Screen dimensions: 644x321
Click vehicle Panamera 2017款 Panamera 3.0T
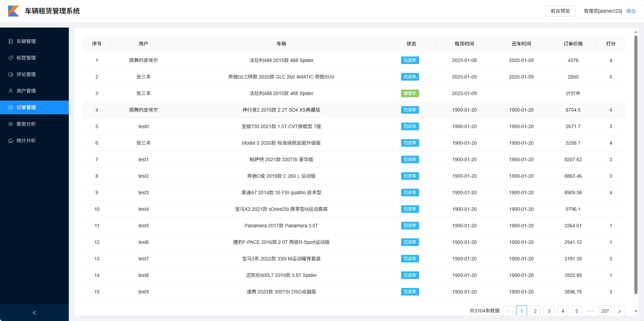281,226
